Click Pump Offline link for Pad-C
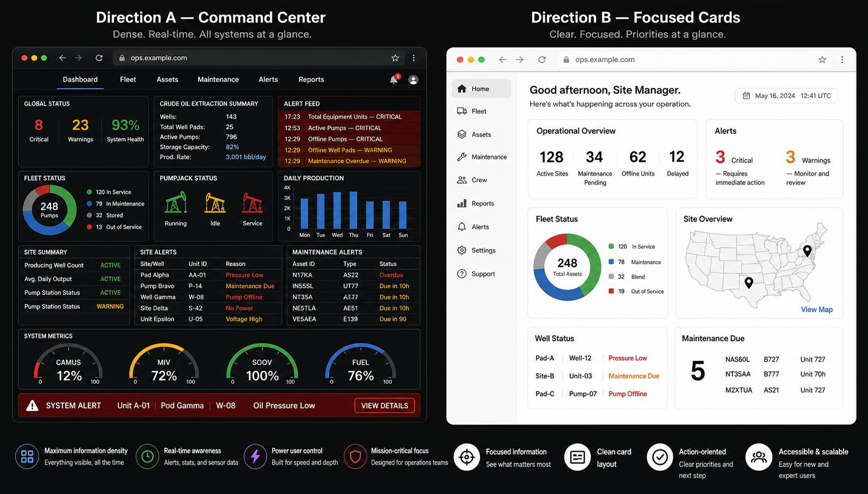The width and height of the screenshot is (868, 494). (628, 394)
